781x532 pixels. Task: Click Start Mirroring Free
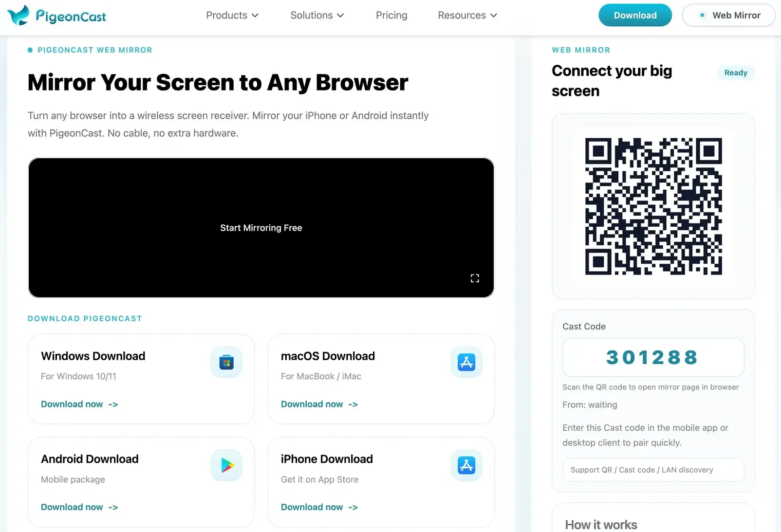pos(261,228)
